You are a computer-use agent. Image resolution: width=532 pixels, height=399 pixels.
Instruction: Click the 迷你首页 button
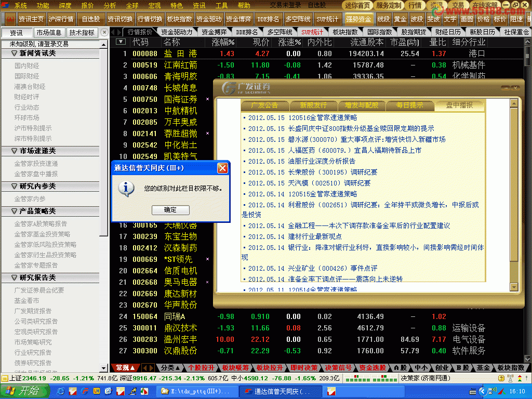click(x=357, y=5)
